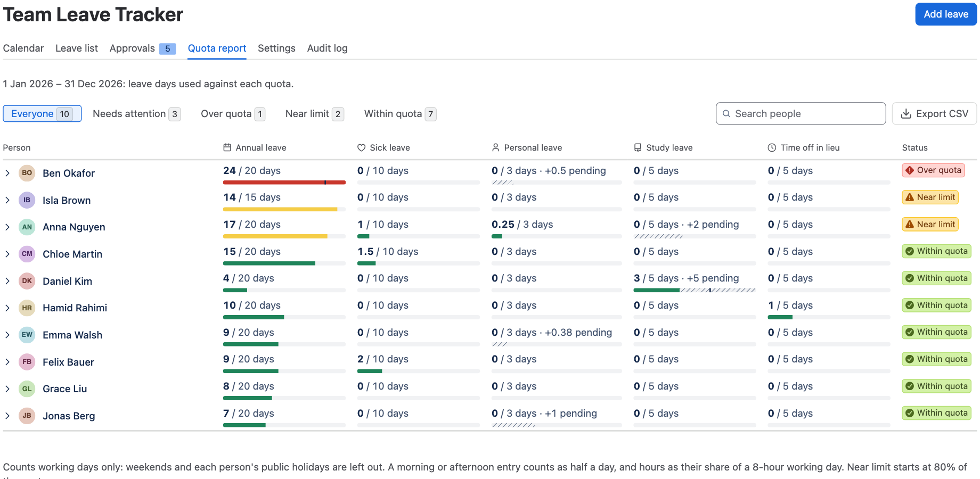Click the magnifier icon in Search people box
This screenshot has width=980, height=479.
pos(726,113)
